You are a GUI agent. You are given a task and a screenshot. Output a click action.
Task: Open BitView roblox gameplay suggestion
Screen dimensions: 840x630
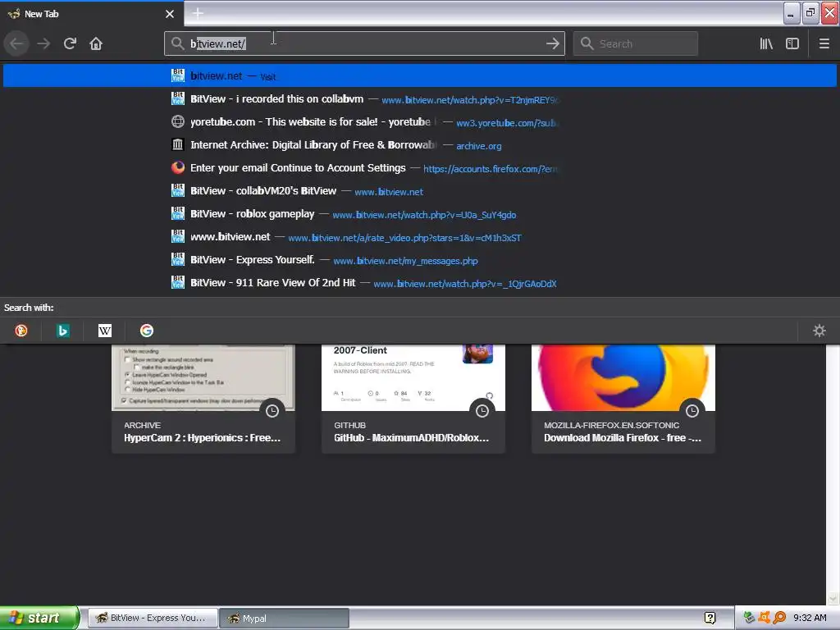[x=420, y=214]
